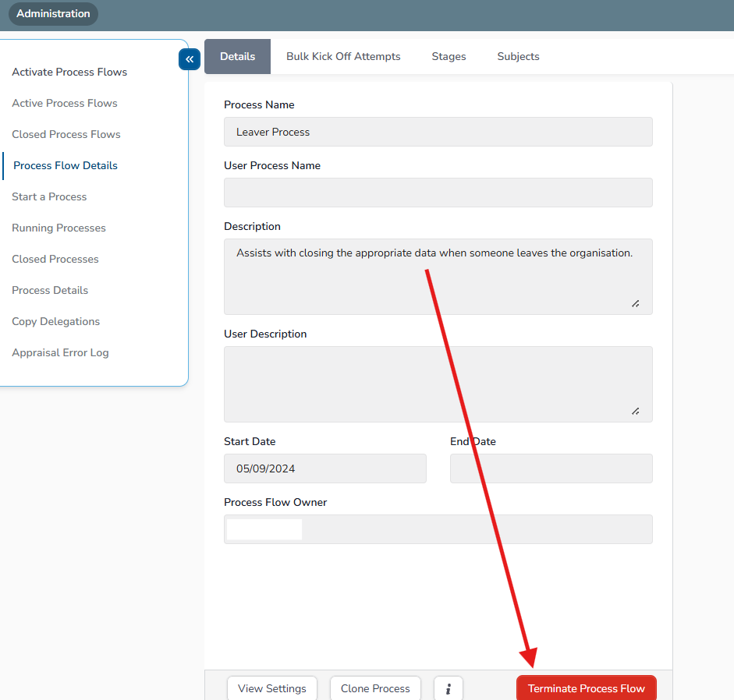Click the information (i) icon button

(x=448, y=688)
